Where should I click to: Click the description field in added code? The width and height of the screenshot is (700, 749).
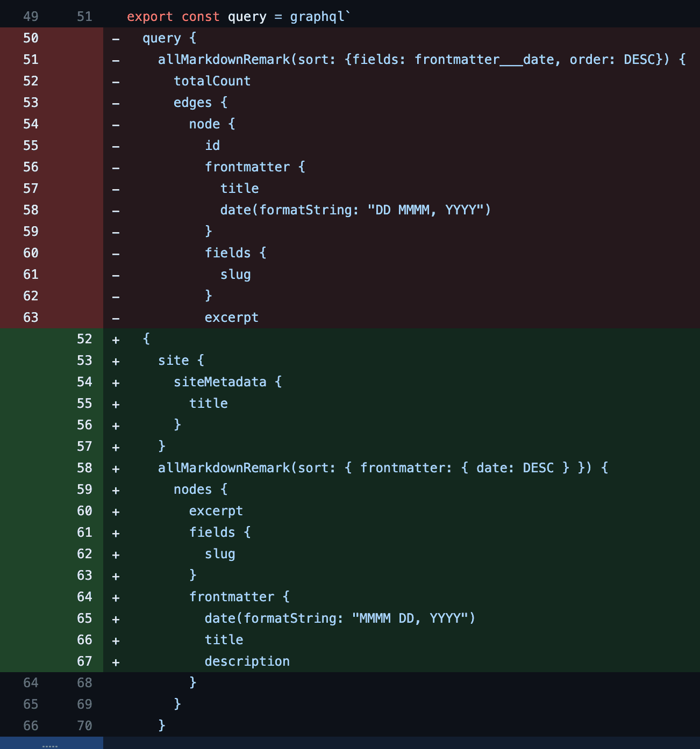pyautogui.click(x=247, y=661)
